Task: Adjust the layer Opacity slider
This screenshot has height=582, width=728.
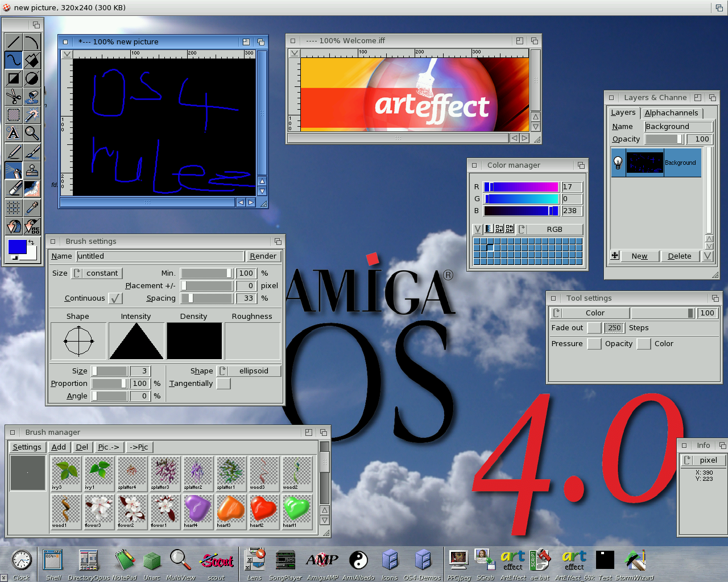Action: click(x=664, y=139)
